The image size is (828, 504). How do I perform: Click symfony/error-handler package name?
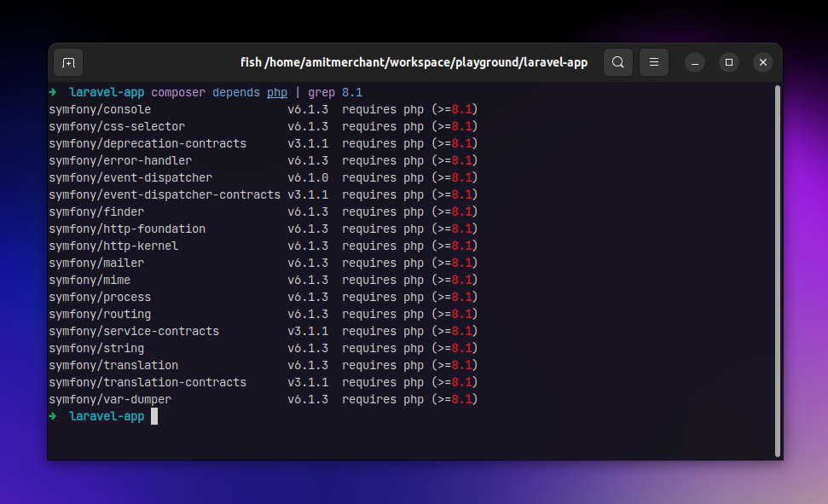(x=120, y=160)
